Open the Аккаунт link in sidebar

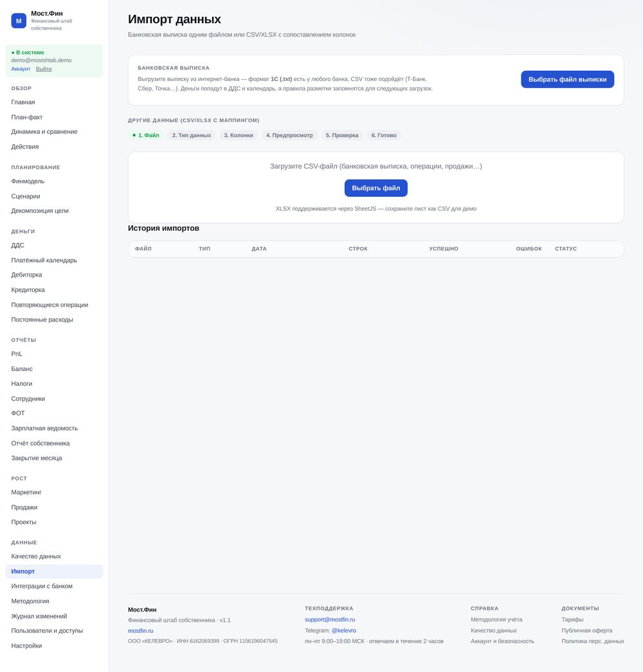tap(21, 69)
